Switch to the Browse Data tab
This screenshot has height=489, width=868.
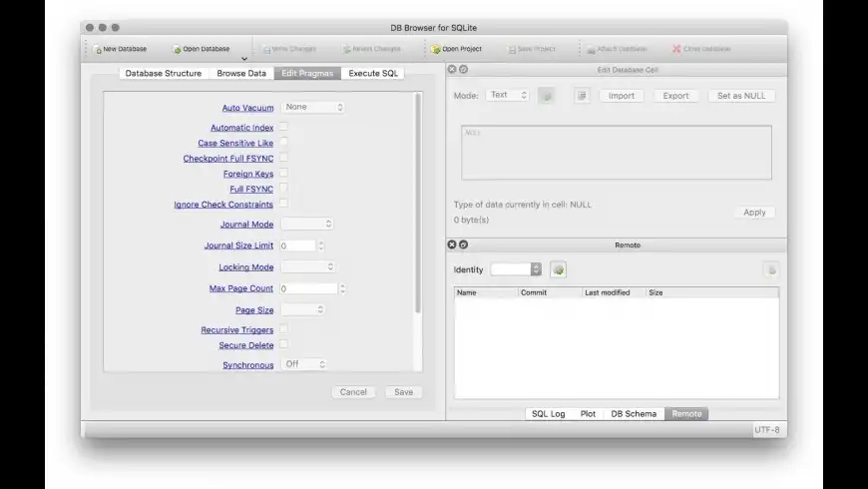point(241,73)
